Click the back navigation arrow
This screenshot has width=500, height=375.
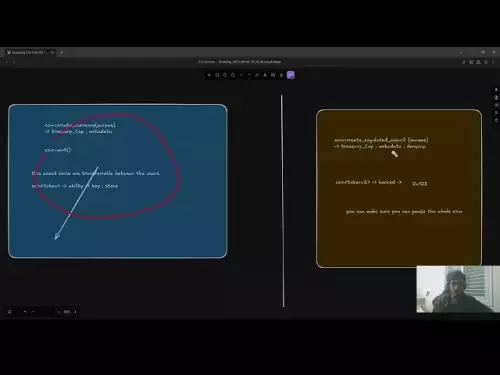(7, 62)
